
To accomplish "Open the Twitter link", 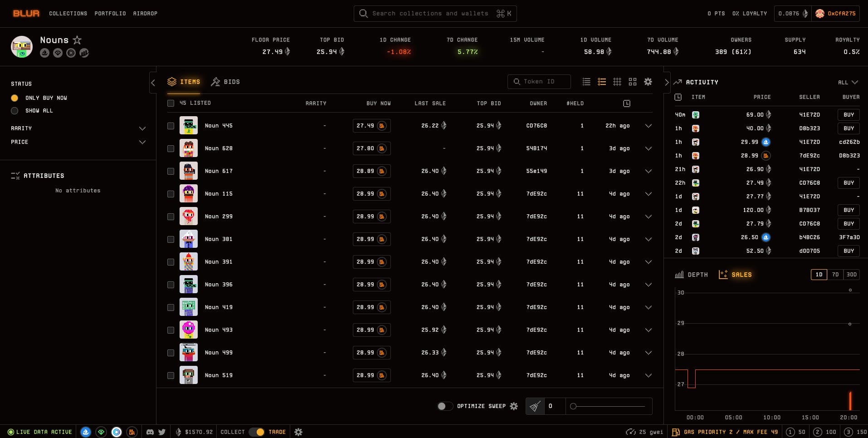I will coord(162,432).
